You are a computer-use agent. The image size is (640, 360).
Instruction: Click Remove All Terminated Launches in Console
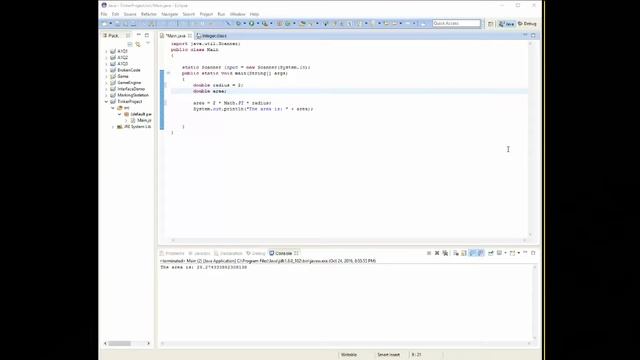pos(445,253)
